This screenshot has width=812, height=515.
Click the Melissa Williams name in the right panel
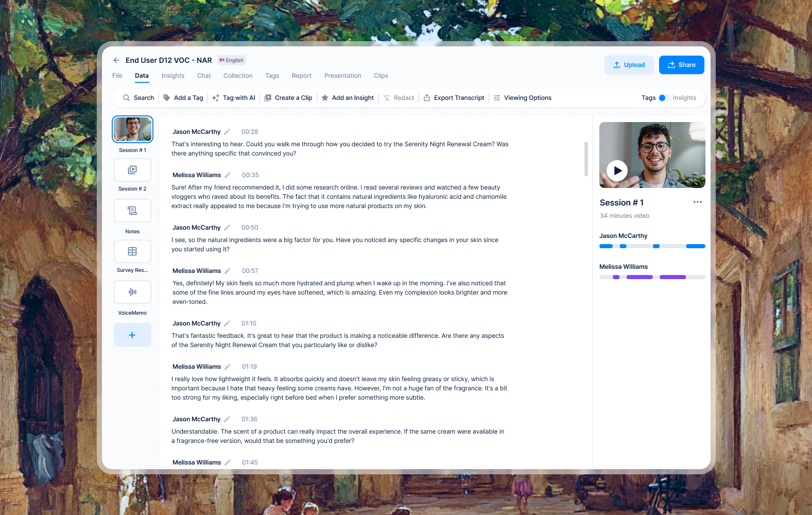tap(624, 267)
